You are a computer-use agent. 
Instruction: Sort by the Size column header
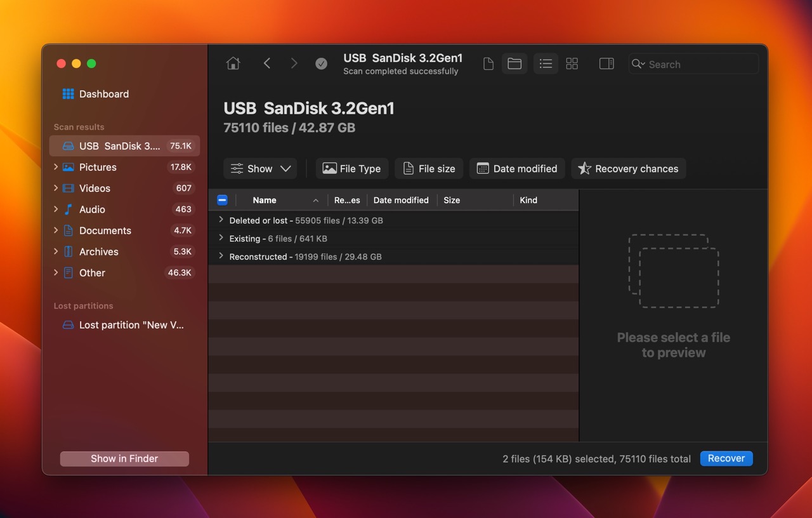[452, 200]
